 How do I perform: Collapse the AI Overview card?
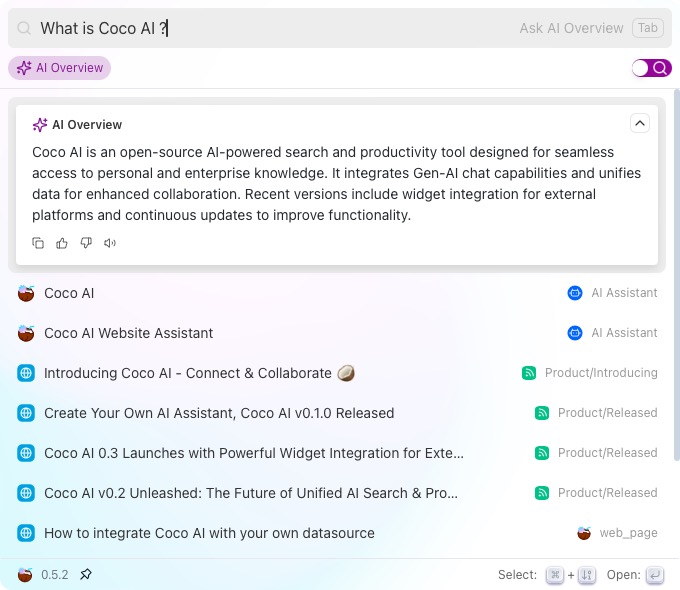(640, 124)
